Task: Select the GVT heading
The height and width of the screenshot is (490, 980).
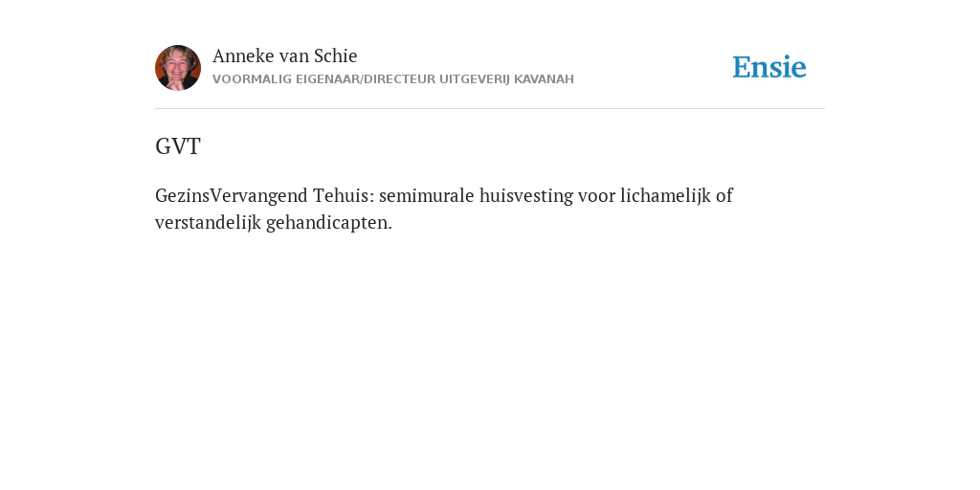Action: (x=177, y=146)
